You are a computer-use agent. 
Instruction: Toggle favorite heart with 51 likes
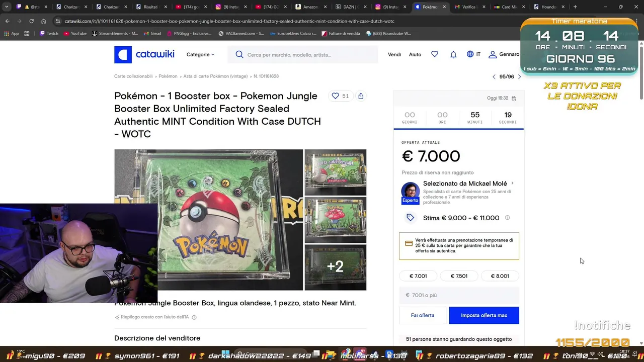point(340,96)
